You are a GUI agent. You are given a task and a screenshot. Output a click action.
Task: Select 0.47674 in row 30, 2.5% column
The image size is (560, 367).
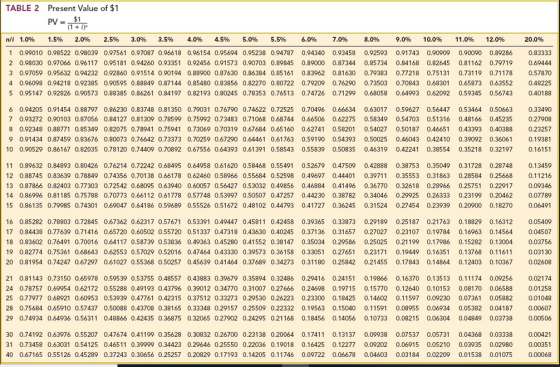(x=115, y=335)
